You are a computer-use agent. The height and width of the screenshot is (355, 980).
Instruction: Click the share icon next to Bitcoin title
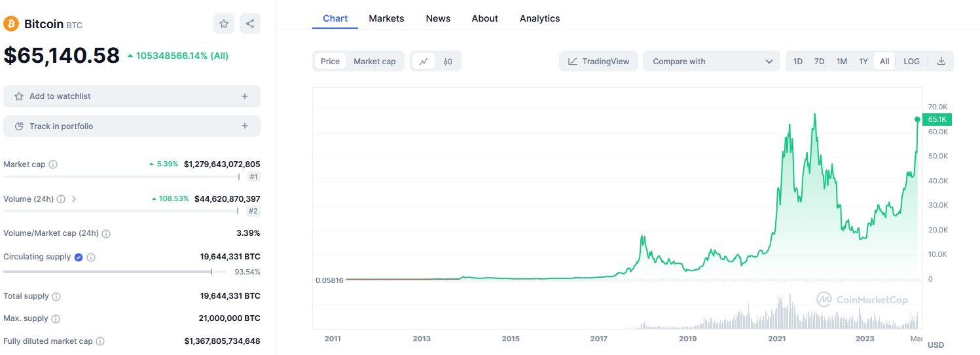pyautogui.click(x=250, y=24)
